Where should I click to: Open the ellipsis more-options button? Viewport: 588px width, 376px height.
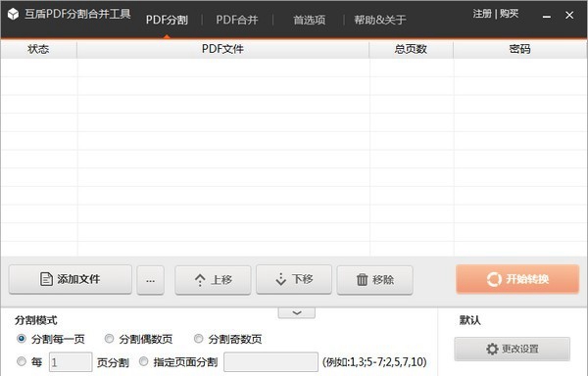tap(150, 280)
